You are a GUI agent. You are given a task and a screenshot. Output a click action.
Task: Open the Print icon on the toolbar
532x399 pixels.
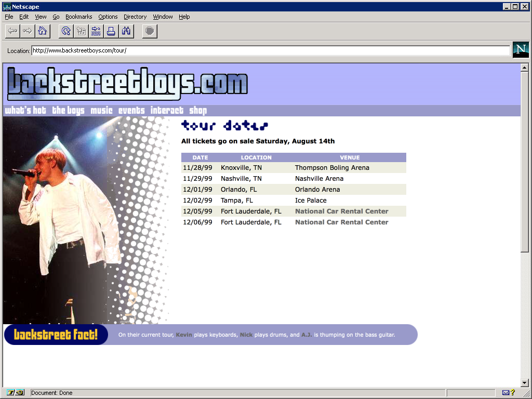[111, 31]
